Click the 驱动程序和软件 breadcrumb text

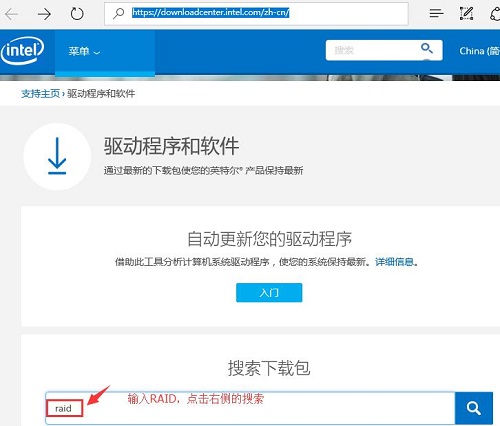101,94
